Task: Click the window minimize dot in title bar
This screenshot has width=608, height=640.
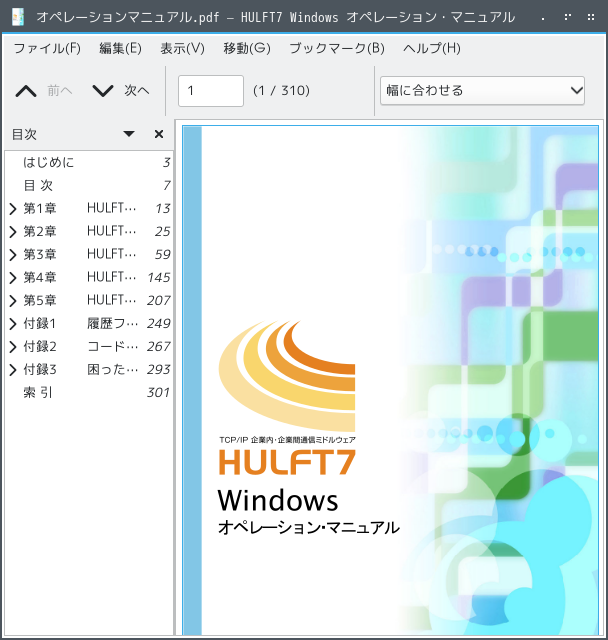Action: tap(543, 18)
